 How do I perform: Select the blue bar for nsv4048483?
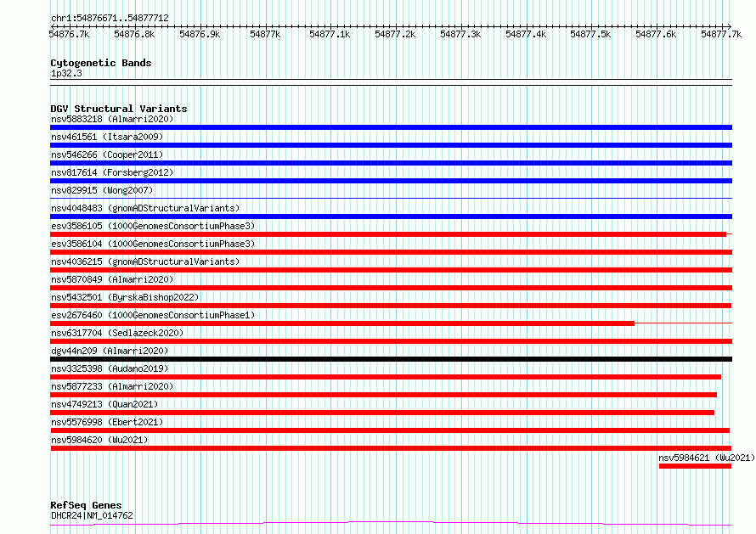(391, 216)
